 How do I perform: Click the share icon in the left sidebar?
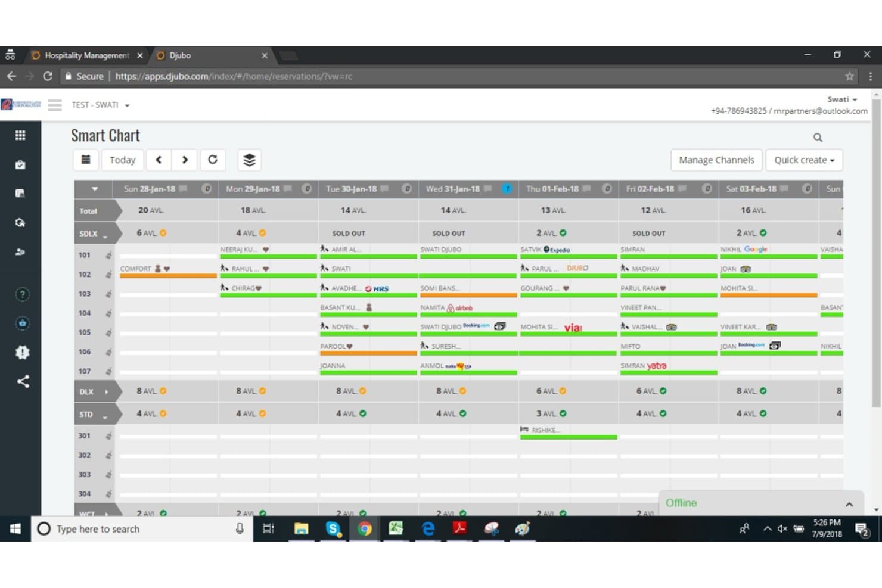23,381
